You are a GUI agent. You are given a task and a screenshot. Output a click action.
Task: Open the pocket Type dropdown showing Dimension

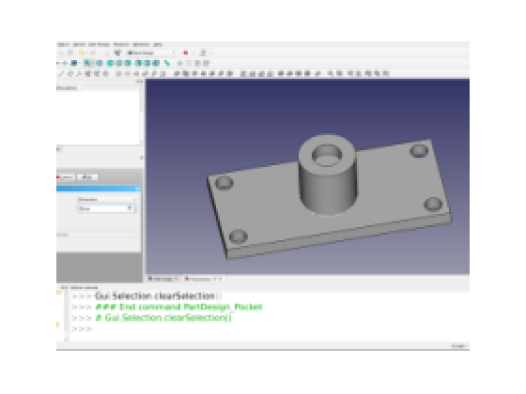pyautogui.click(x=107, y=200)
